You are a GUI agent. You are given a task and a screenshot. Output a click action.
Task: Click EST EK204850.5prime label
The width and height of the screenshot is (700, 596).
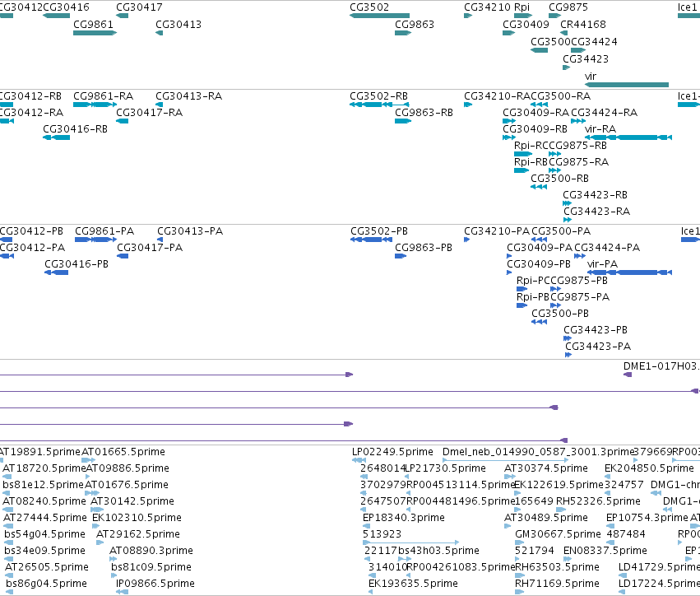point(649,468)
